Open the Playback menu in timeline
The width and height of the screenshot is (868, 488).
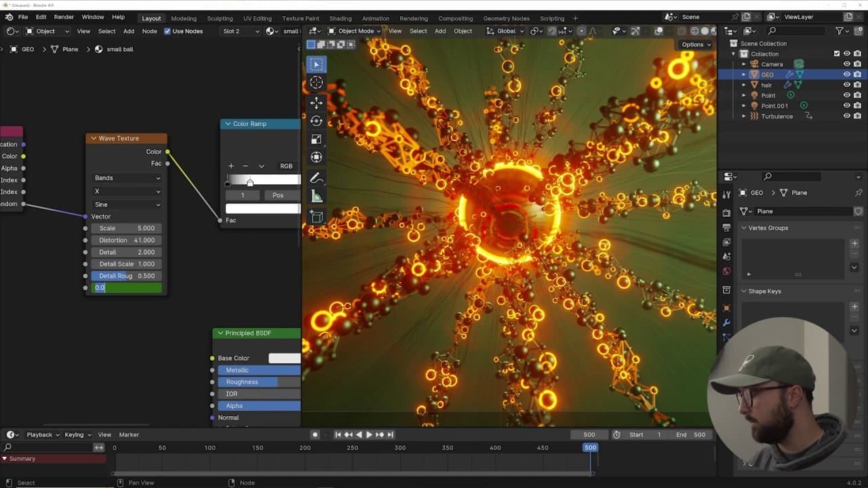(43, 434)
